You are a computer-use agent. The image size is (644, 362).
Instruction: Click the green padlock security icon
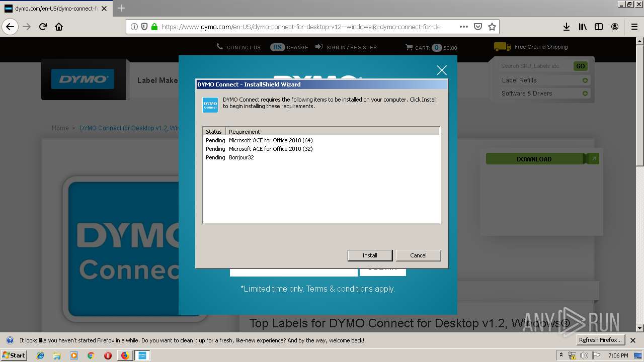click(x=154, y=27)
